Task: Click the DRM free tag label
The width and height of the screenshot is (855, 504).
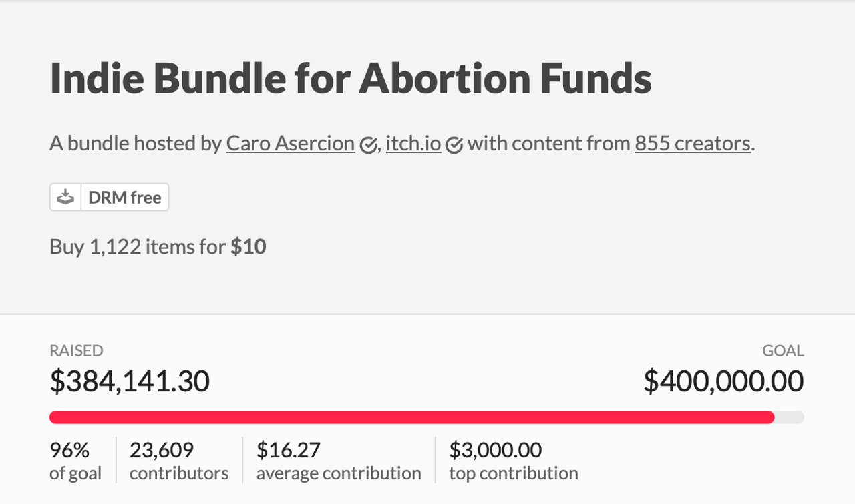Action: click(124, 196)
